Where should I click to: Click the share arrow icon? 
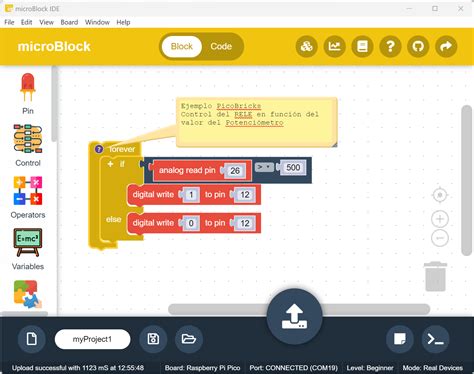click(x=446, y=46)
